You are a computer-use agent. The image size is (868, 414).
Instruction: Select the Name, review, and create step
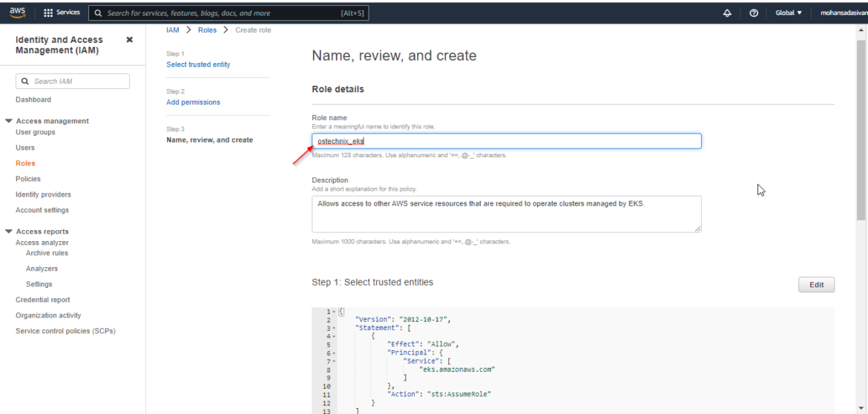click(x=210, y=140)
